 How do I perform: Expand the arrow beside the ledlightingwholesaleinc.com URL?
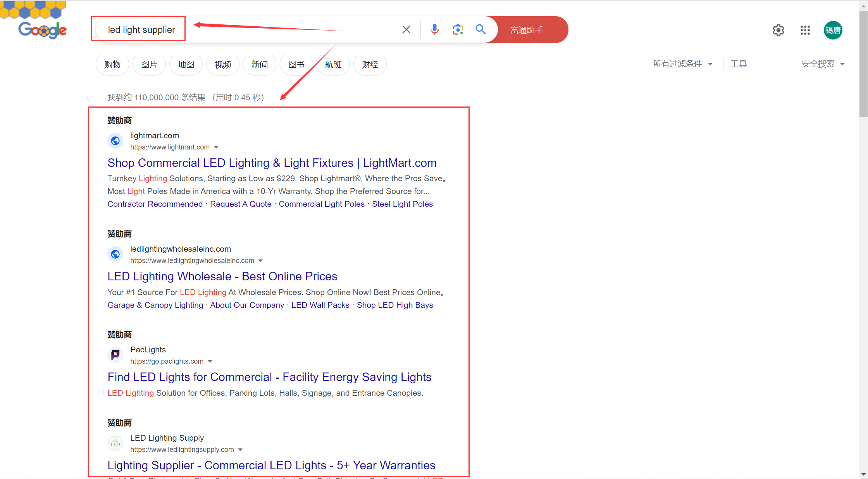(260, 261)
